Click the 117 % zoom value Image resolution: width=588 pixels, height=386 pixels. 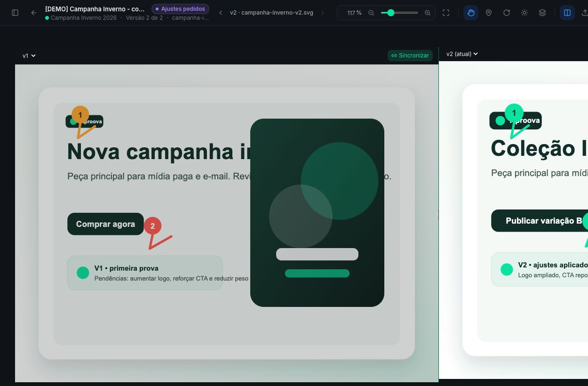(354, 13)
